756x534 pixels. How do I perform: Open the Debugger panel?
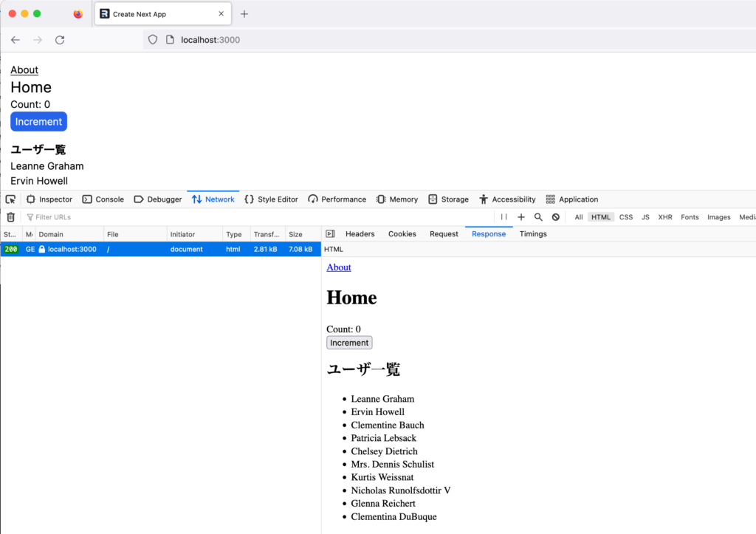158,199
